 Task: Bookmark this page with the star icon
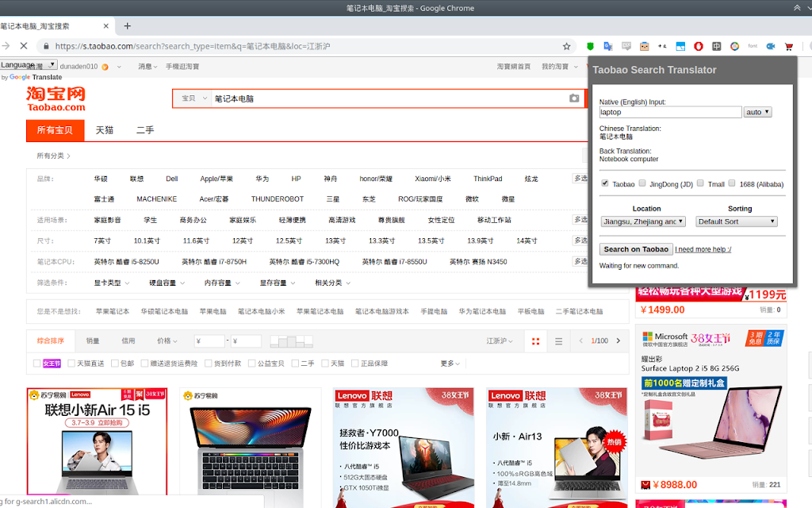click(566, 46)
